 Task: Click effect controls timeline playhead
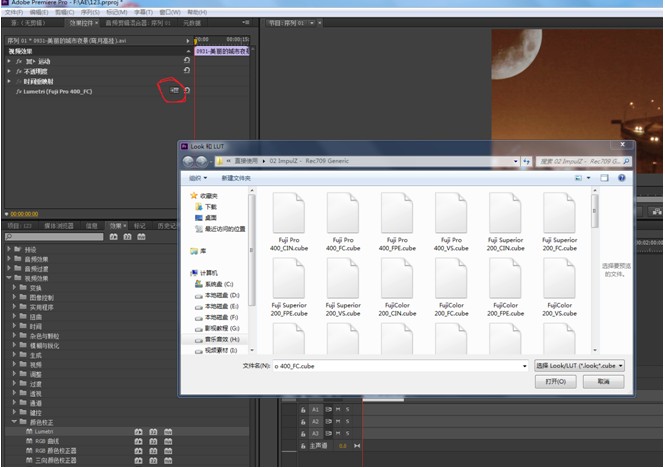coord(196,41)
